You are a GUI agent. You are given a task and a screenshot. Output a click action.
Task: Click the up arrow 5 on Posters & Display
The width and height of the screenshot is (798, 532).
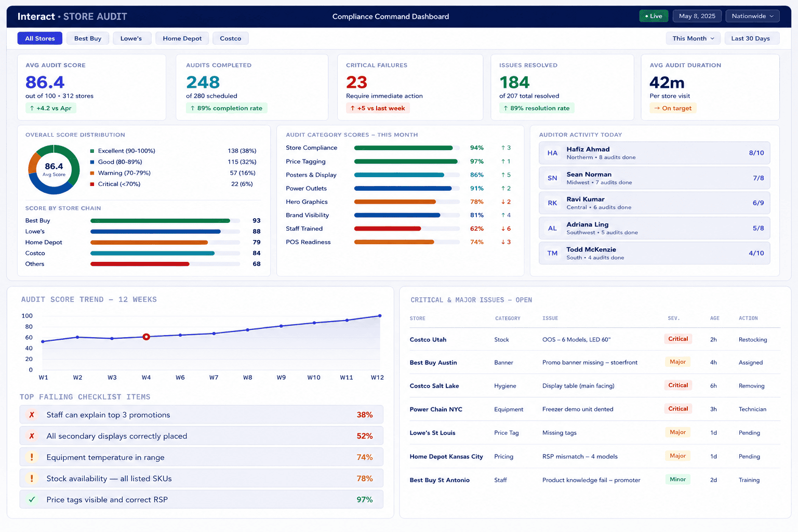click(x=506, y=175)
